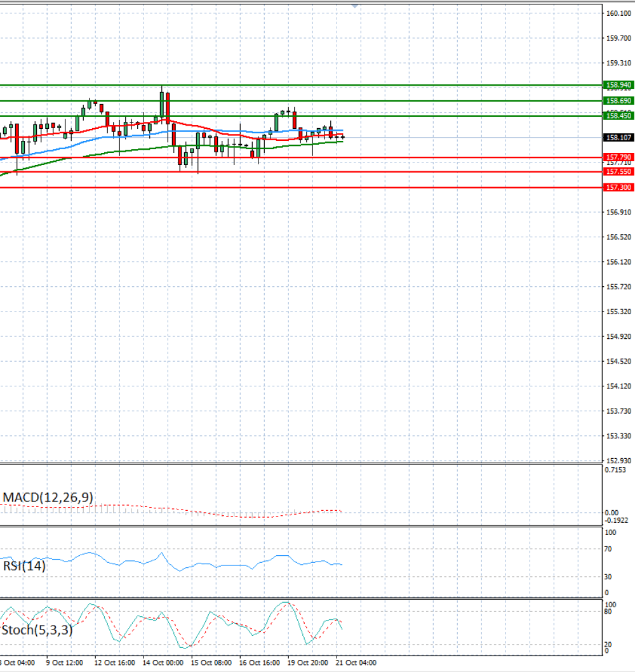Select the lowest red support line at 157.300

(301, 187)
